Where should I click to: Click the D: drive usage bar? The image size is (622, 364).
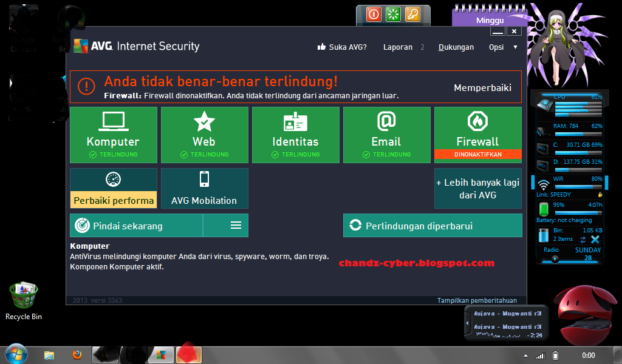tap(578, 170)
